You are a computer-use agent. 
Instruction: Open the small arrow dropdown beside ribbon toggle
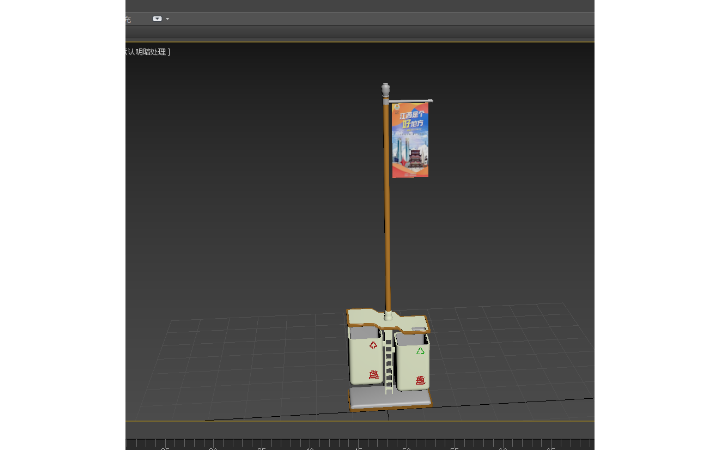[167, 19]
